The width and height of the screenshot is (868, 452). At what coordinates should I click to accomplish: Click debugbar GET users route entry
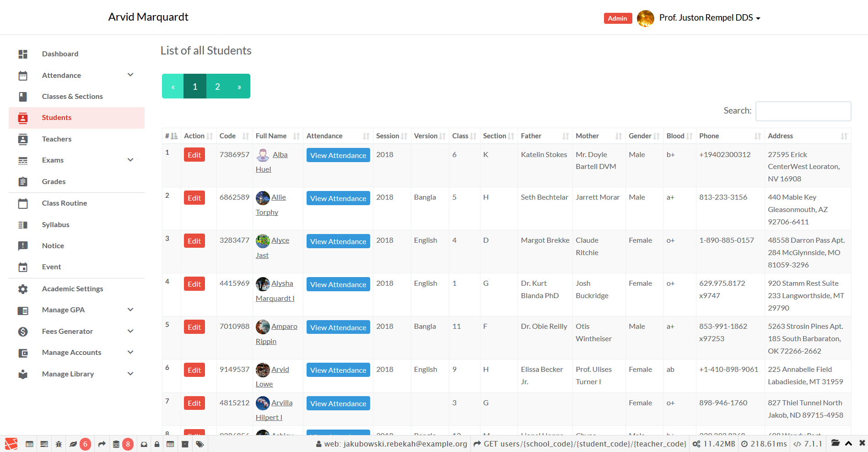point(580,444)
